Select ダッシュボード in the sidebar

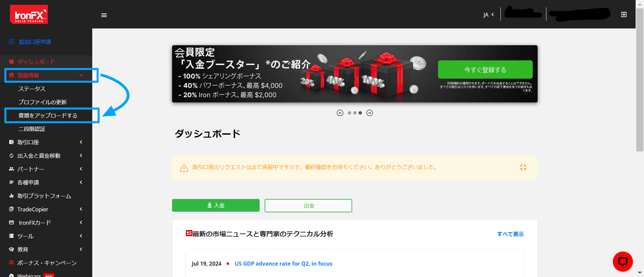[x=36, y=62]
